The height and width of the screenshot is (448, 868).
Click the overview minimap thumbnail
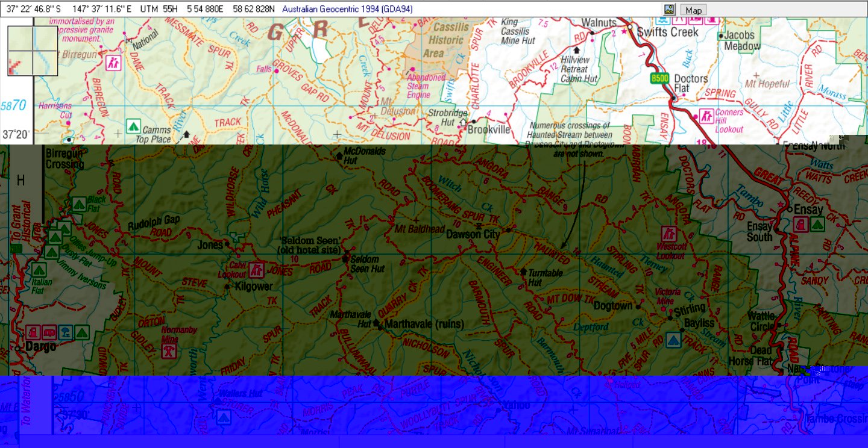pyautogui.click(x=33, y=51)
